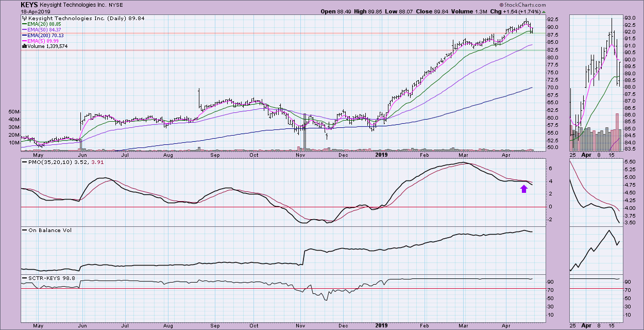Click the 65.0 price axis label
644x330 pixels.
(553, 103)
